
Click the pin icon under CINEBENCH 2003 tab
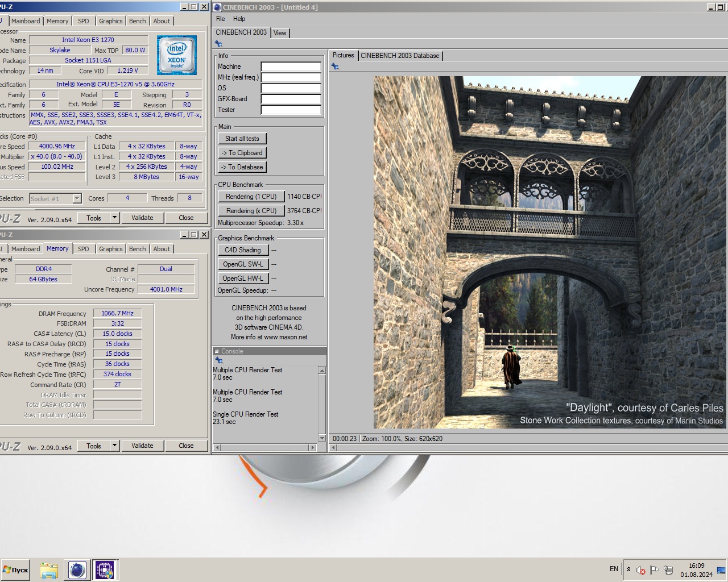click(218, 44)
